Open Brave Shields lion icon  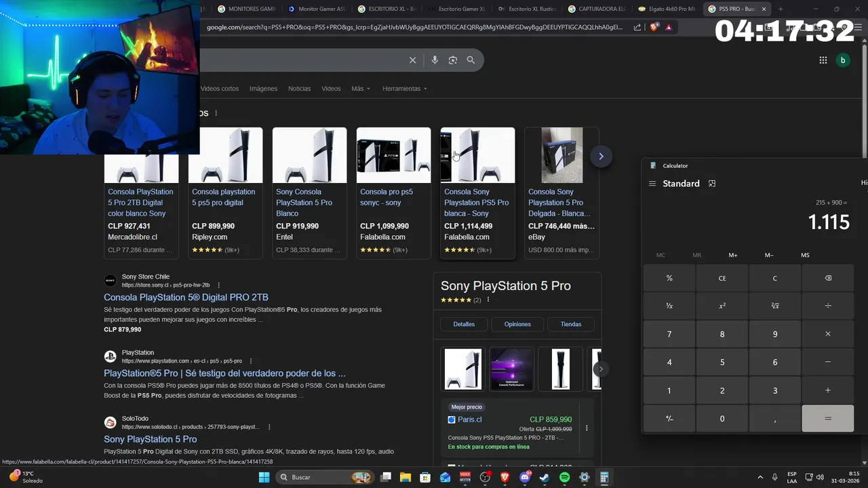pyautogui.click(x=654, y=27)
